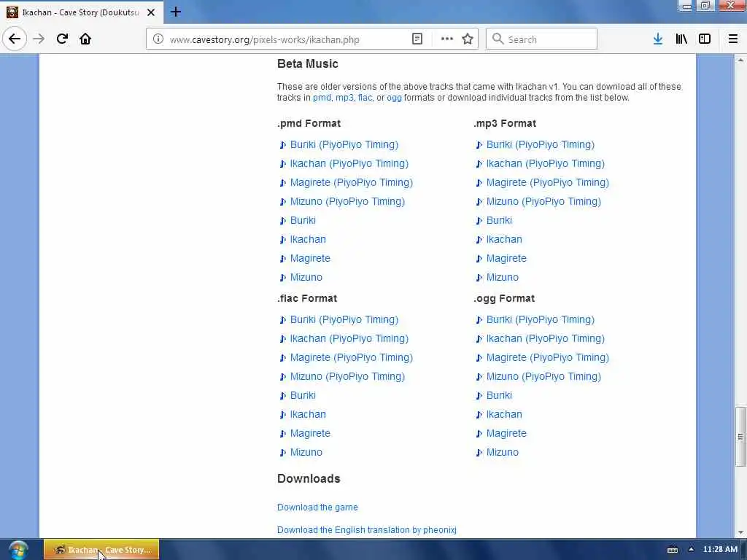
Task: Open the browser home page
Action: pos(85,39)
